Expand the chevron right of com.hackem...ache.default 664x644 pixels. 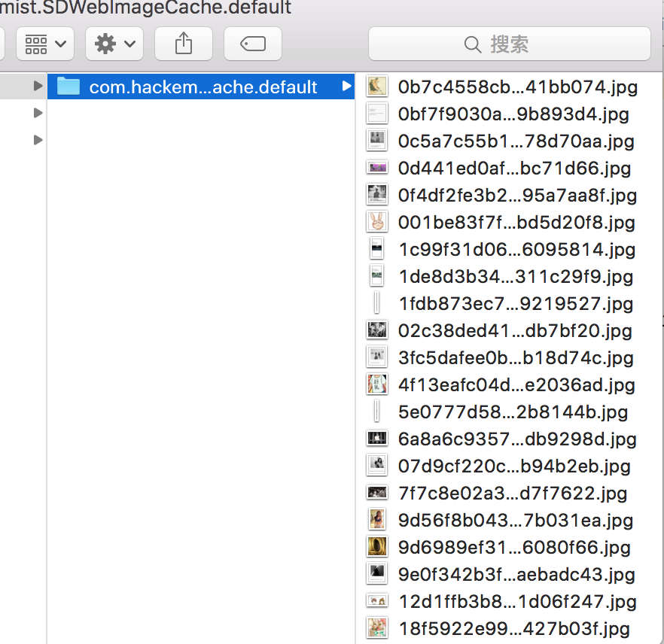(346, 86)
